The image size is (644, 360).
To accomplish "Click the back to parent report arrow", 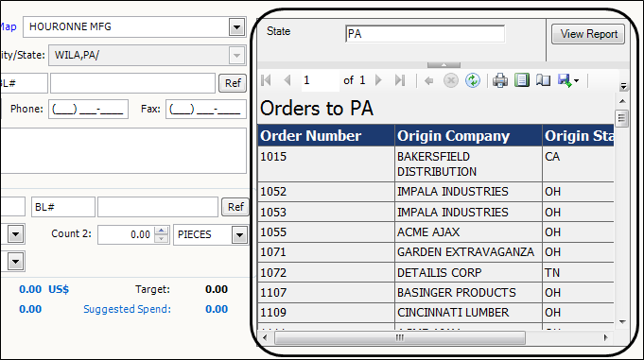I will [x=428, y=81].
